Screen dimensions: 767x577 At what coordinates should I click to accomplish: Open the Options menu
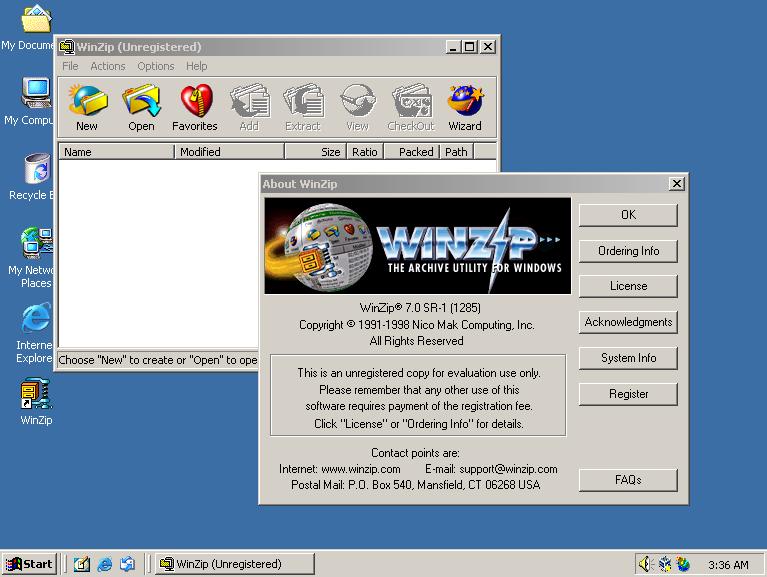tap(156, 66)
